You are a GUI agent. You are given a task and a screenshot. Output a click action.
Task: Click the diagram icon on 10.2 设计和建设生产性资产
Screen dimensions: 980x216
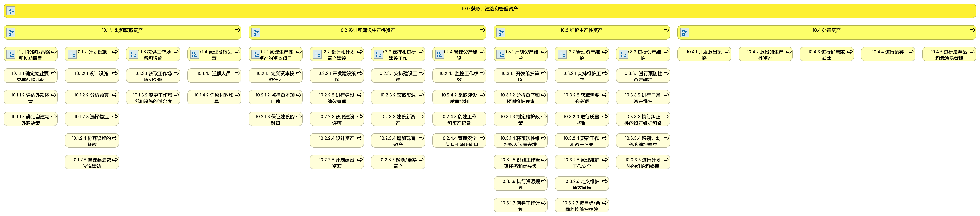[256, 33]
